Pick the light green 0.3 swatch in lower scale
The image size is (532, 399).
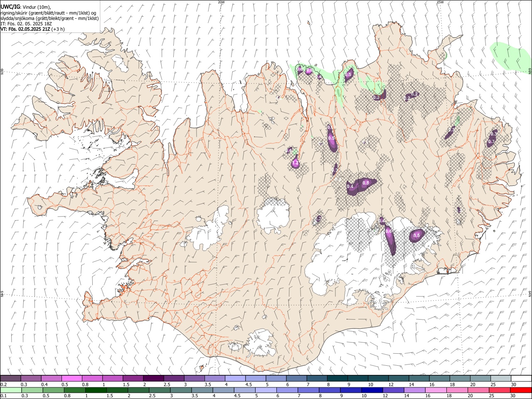pos(32,390)
